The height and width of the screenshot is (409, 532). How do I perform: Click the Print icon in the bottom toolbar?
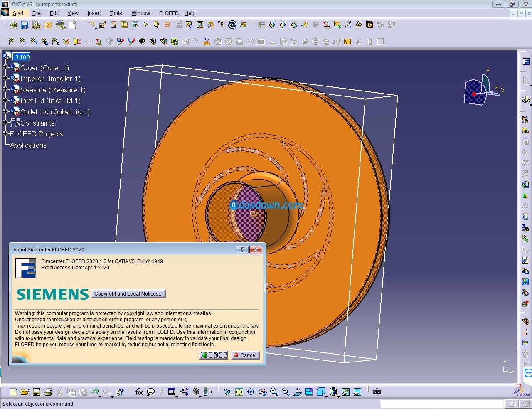pyautogui.click(x=48, y=392)
